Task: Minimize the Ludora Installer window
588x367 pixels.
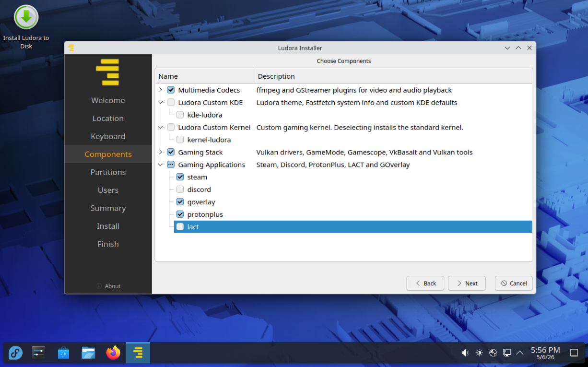Action: pyautogui.click(x=507, y=48)
